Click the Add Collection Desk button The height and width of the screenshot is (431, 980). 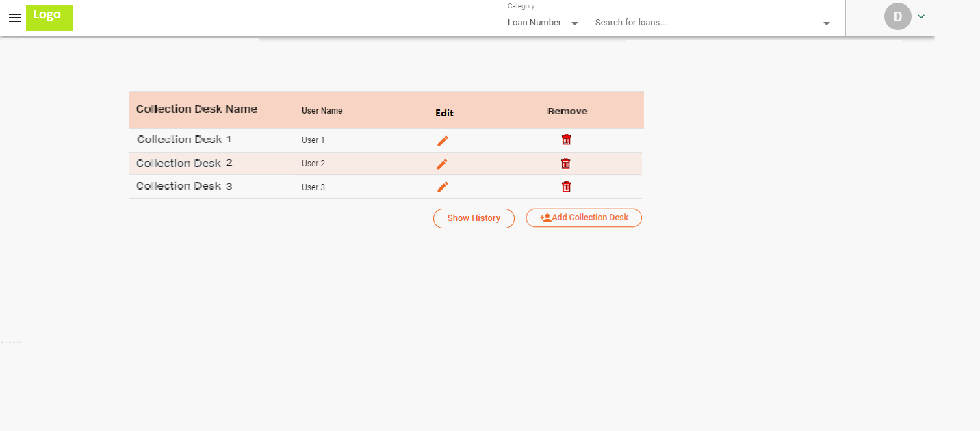point(584,218)
